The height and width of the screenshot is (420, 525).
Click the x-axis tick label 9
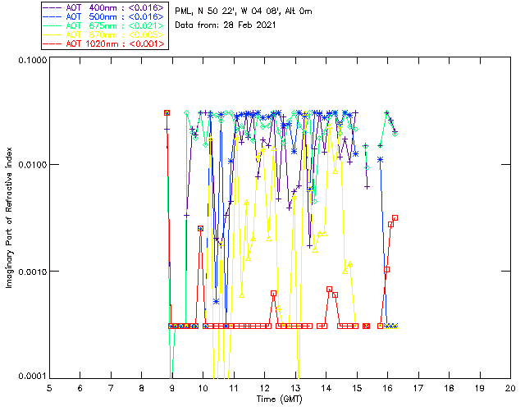[172, 387]
